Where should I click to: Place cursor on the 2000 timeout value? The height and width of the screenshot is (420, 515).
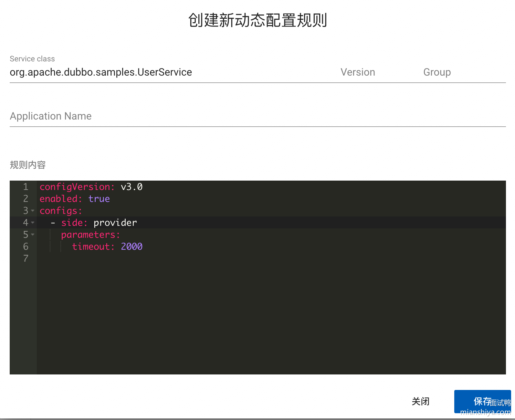(x=131, y=247)
